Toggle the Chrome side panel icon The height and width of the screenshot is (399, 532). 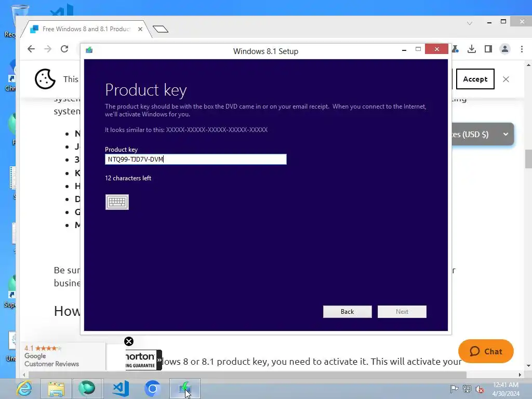coord(488,49)
